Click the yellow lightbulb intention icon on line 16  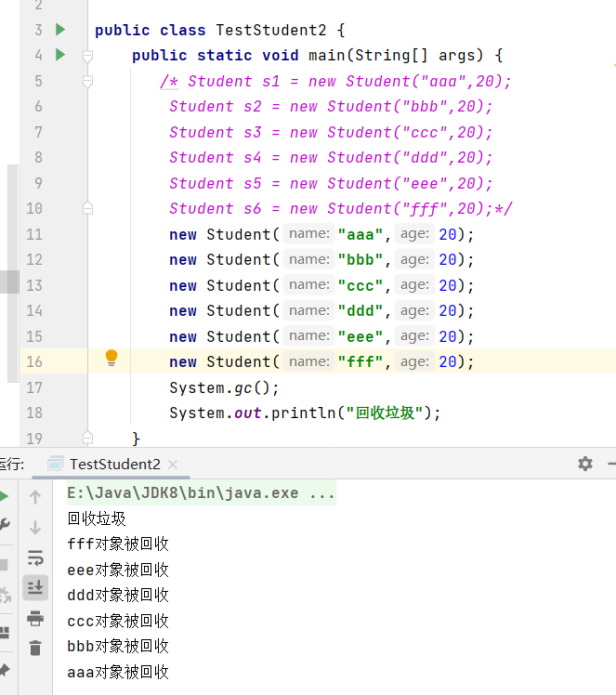[111, 358]
